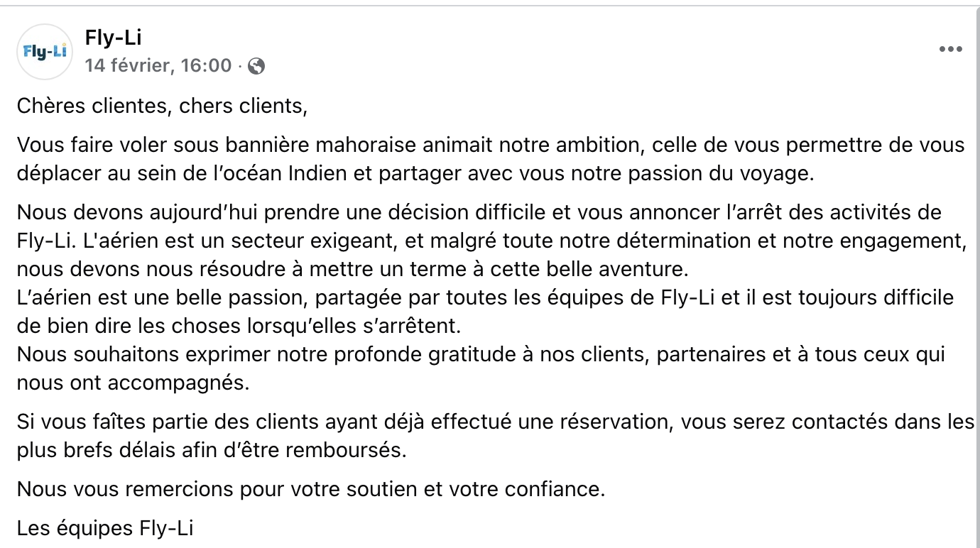Open the post timestamp 14 février, 16:00
The width and height of the screenshot is (980, 548).
158,66
